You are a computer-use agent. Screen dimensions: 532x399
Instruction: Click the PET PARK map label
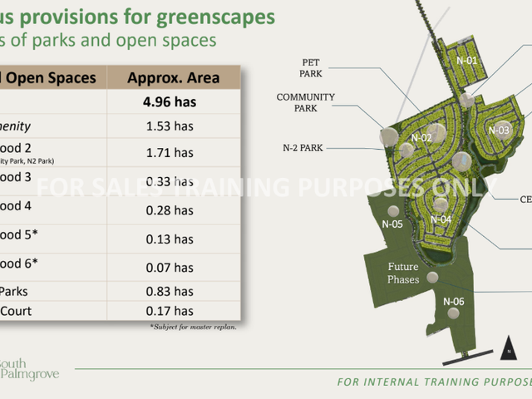coord(310,68)
